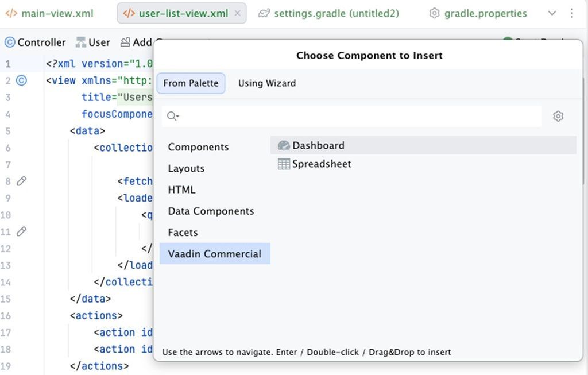Open the settings.gradle (untitled2) tab
The image size is (588, 375).
pyautogui.click(x=328, y=14)
